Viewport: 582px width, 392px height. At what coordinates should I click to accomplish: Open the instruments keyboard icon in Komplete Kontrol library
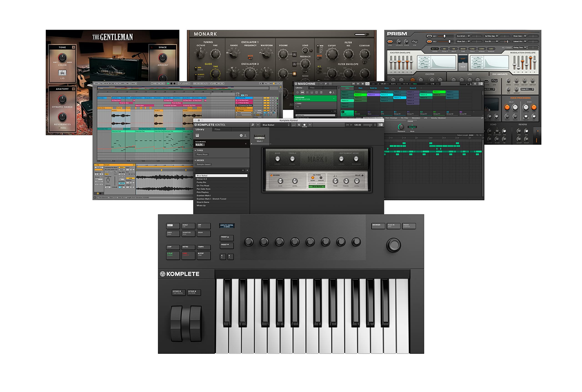198,135
